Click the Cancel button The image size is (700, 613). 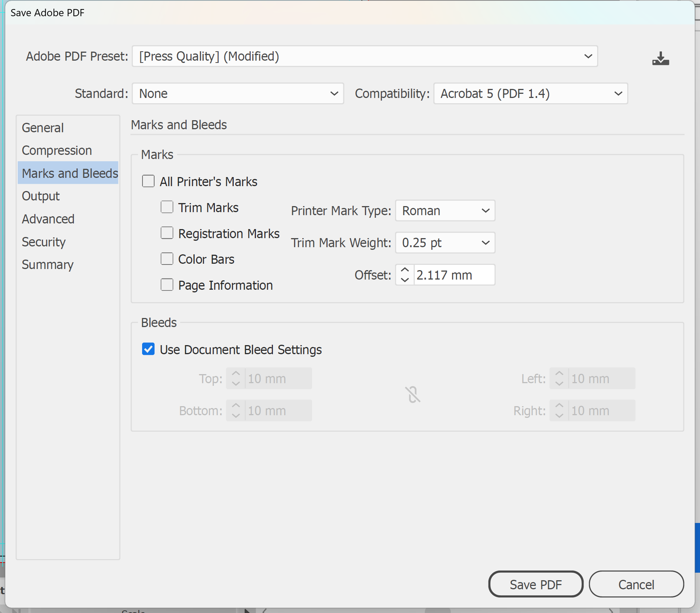pyautogui.click(x=636, y=584)
